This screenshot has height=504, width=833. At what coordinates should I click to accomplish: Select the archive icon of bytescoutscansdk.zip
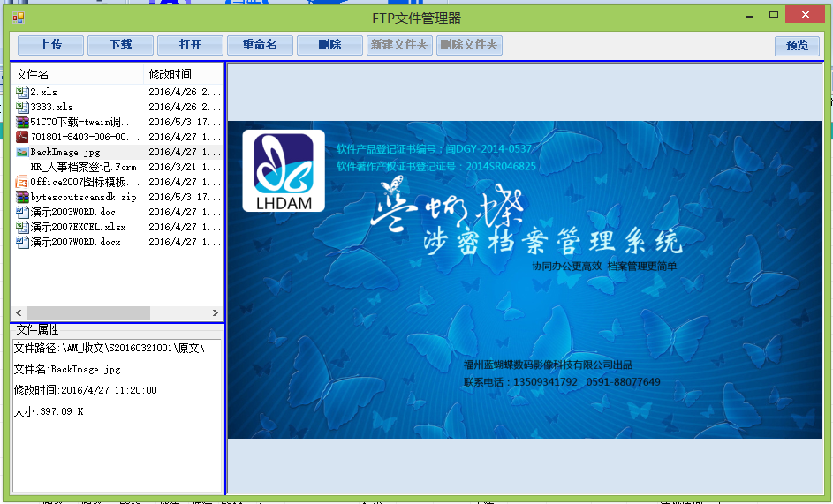point(22,197)
